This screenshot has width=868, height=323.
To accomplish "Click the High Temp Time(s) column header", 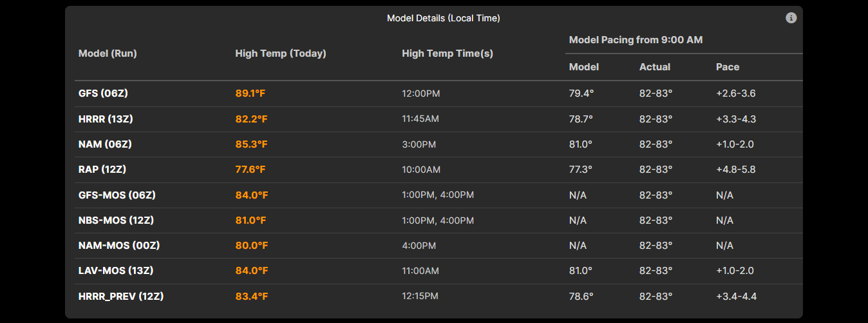I will (448, 54).
